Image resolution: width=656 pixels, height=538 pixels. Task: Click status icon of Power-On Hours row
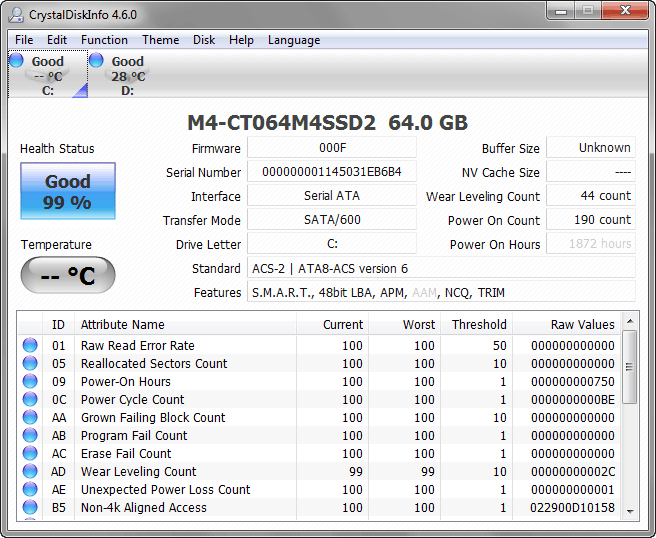coord(30,382)
